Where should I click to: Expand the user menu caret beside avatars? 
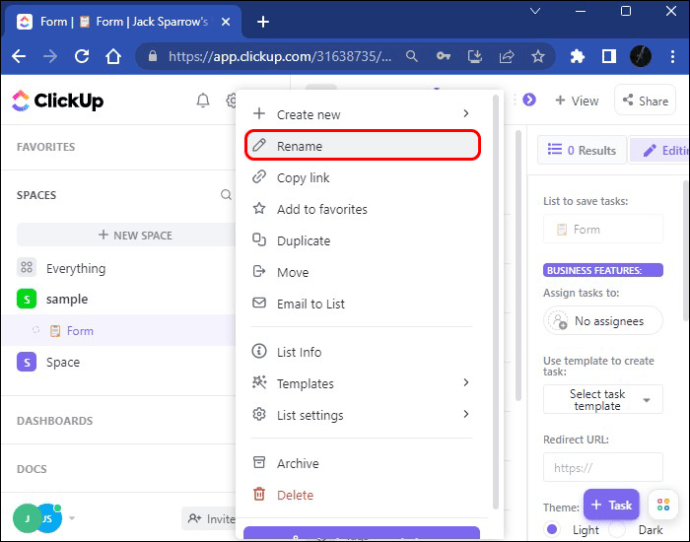click(72, 518)
